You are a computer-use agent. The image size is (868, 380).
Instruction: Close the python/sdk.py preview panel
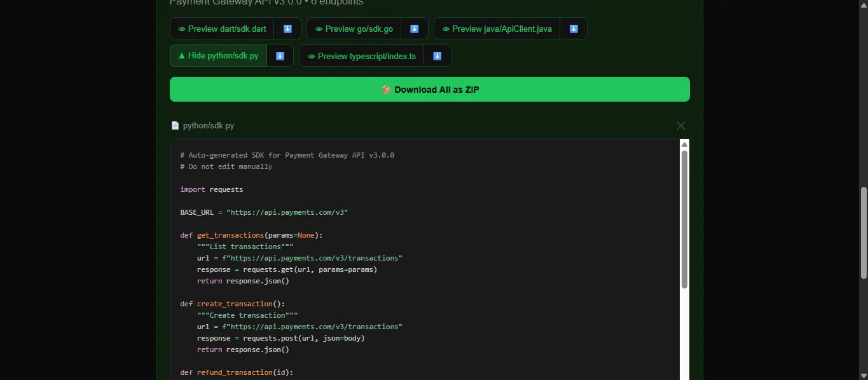[681, 126]
